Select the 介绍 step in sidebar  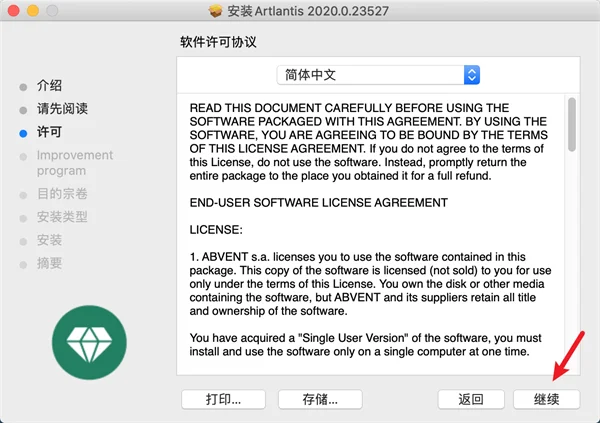point(49,85)
